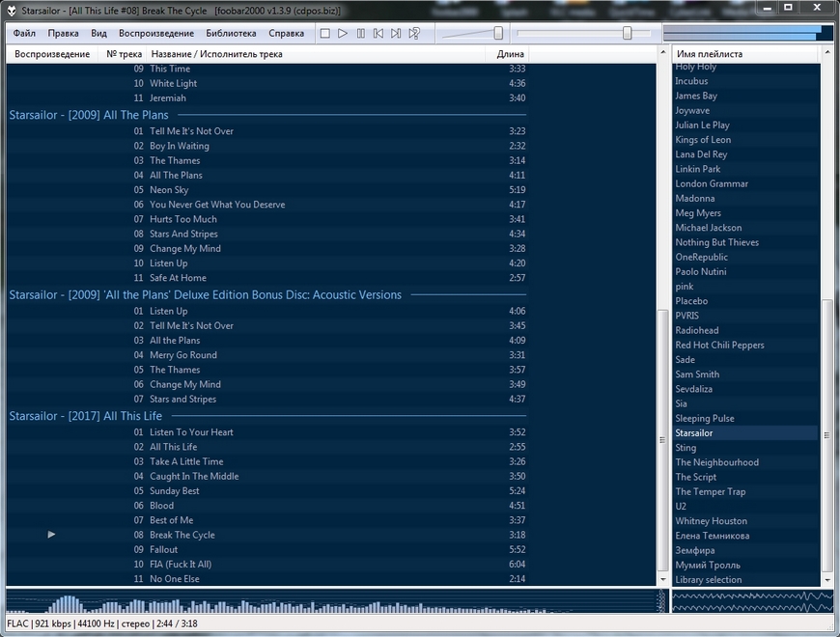
Task: Click the track list scrollbar down arrow
Action: 662,580
